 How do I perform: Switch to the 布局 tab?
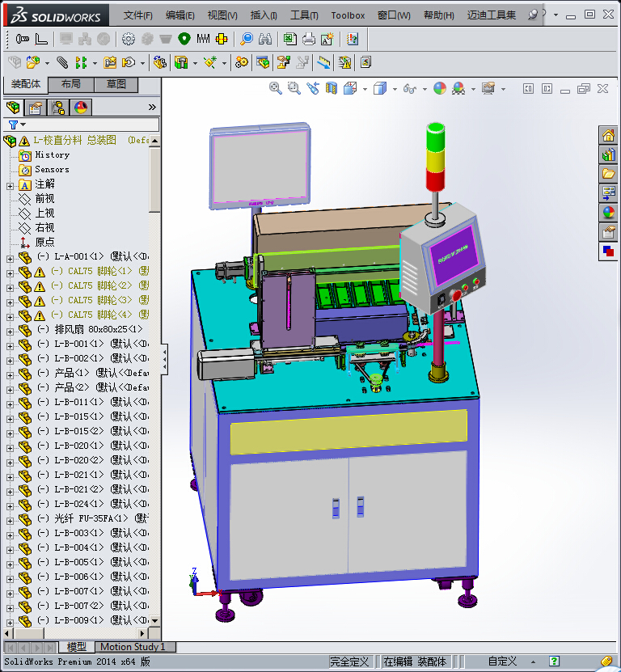point(71,84)
